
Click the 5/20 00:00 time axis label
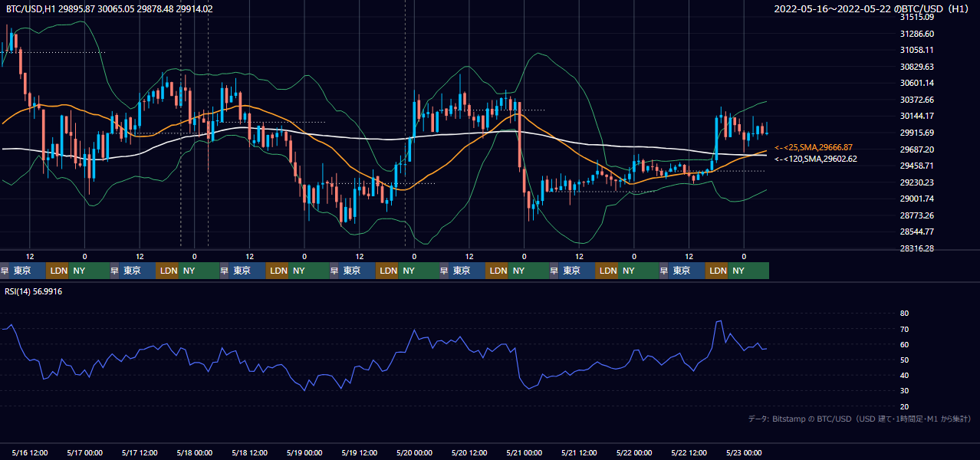click(x=414, y=452)
